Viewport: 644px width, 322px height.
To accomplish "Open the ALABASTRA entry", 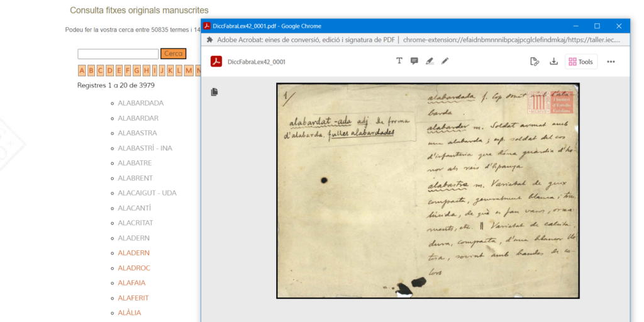I will coord(137,133).
